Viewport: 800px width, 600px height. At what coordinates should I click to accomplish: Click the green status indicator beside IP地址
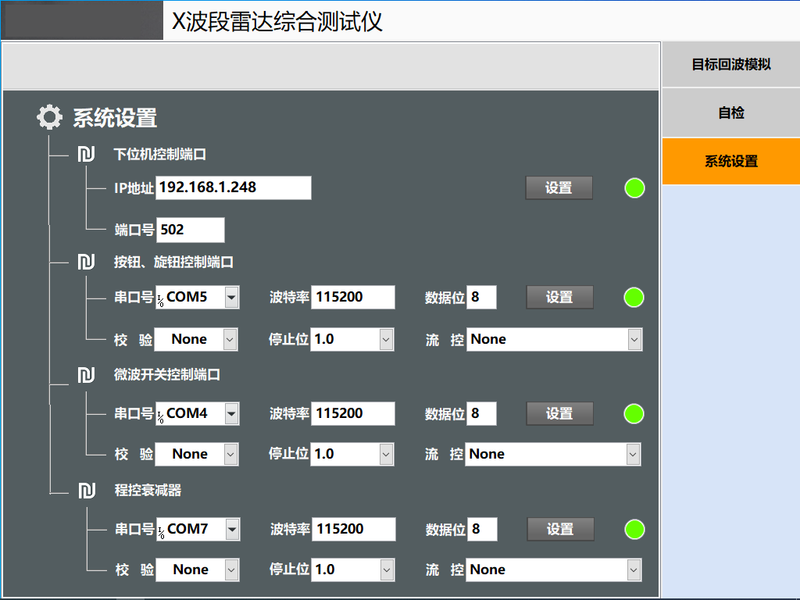pos(635,188)
